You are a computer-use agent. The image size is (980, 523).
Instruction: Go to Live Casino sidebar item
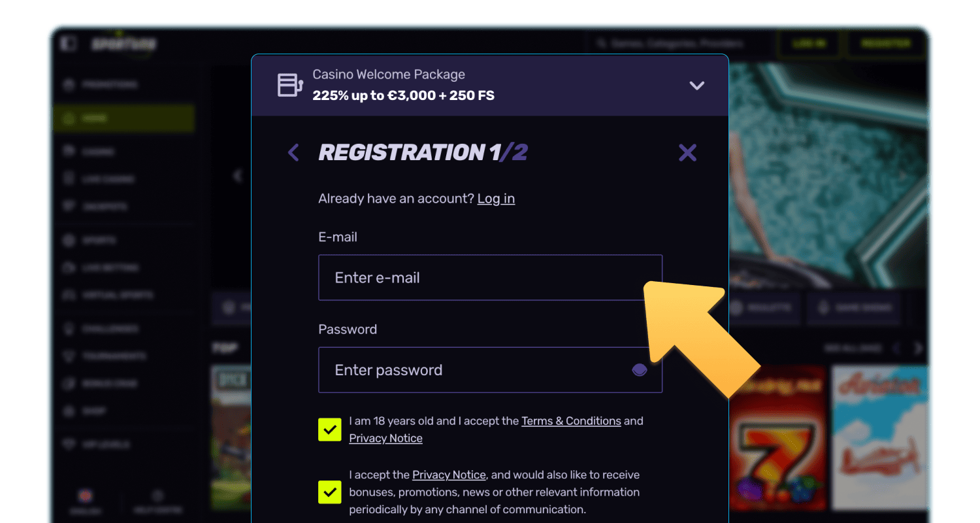(107, 179)
